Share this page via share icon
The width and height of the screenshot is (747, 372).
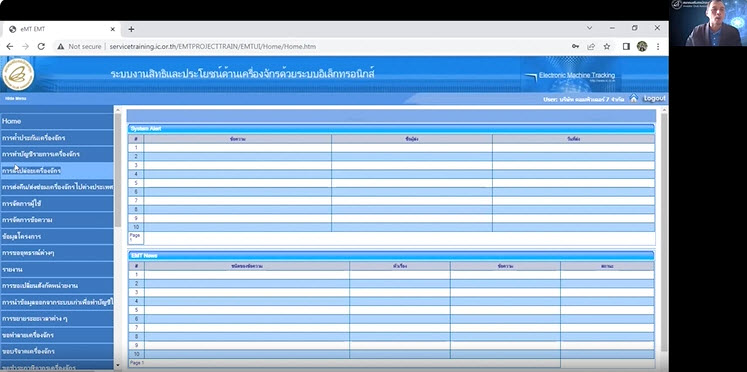point(591,47)
